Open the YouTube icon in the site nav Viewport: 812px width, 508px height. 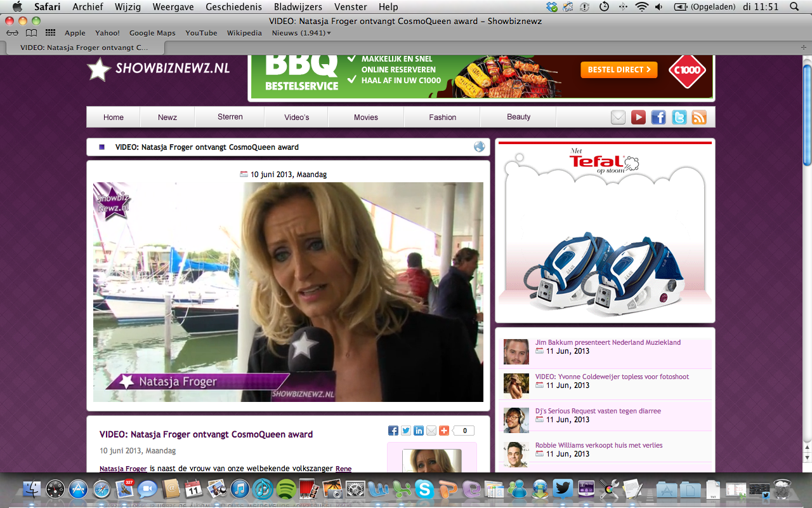638,117
